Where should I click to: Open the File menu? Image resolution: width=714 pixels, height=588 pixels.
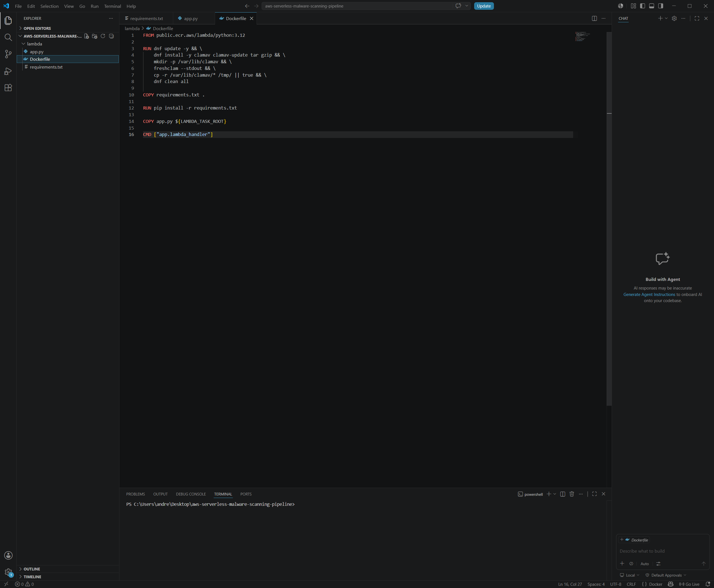pyautogui.click(x=18, y=6)
